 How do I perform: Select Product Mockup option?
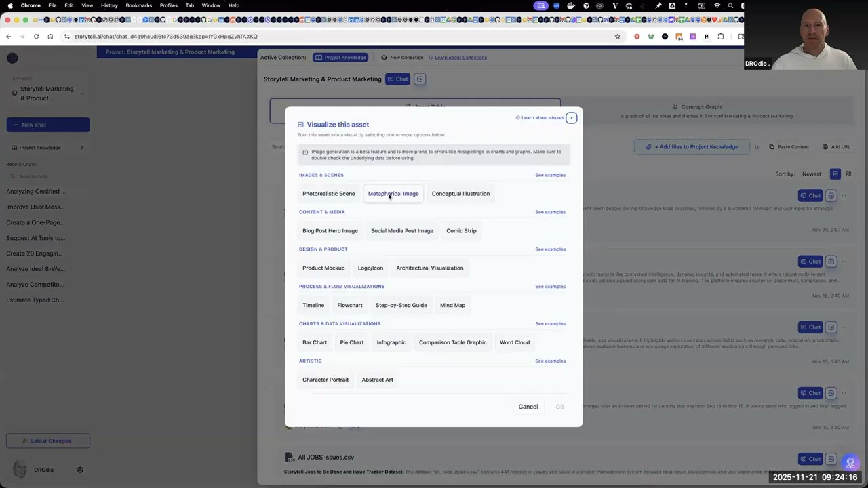click(x=323, y=268)
